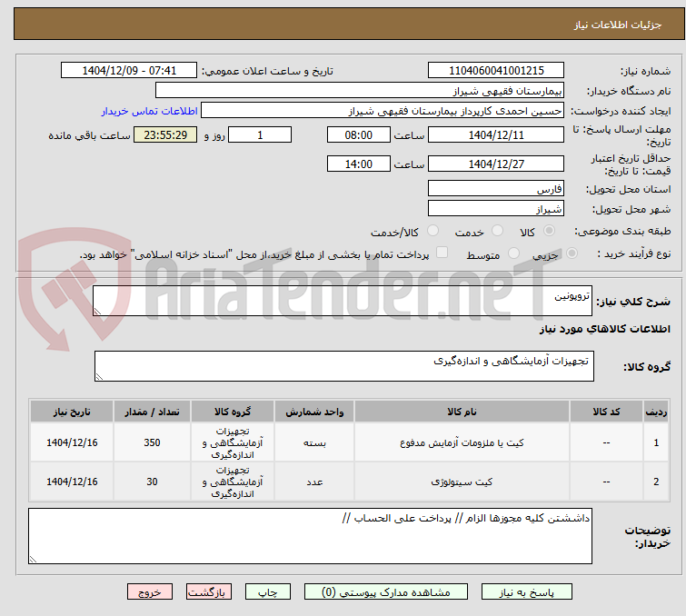This screenshot has width=686, height=616.
Task: Click the ردیف column header
Action: point(656,412)
